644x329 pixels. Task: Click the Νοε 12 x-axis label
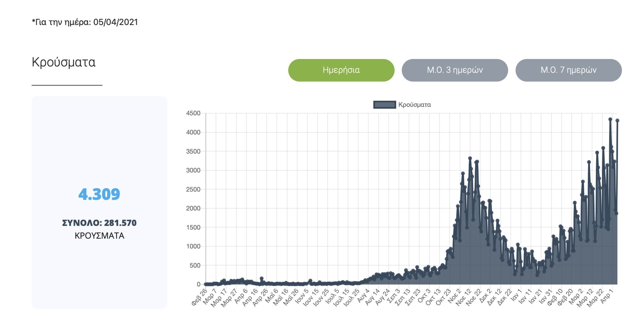coord(464,297)
